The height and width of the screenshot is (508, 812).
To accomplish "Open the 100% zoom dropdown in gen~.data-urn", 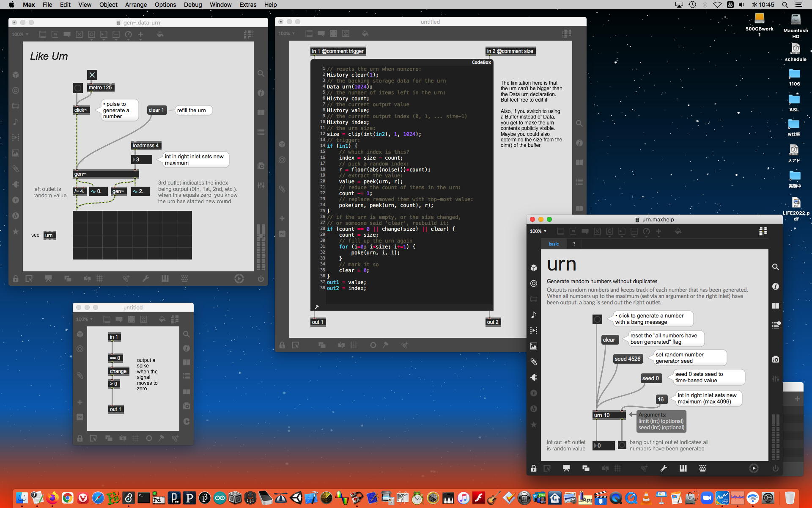I will coord(20,34).
